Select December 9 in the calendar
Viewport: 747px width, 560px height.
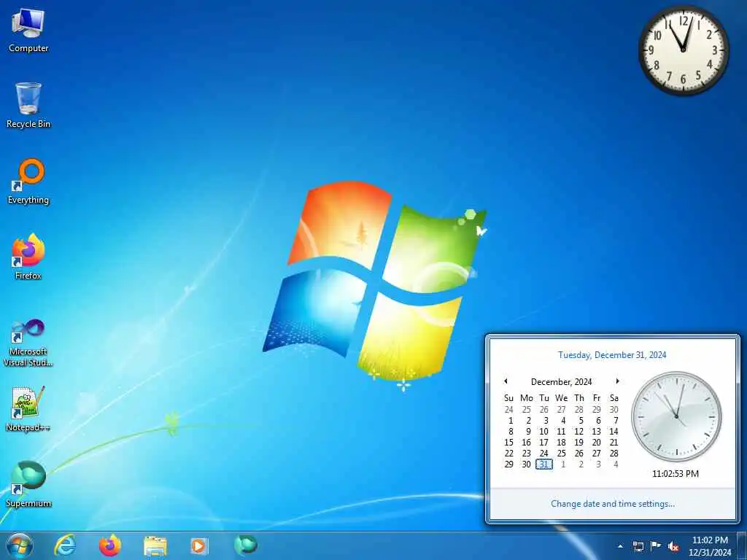tap(528, 432)
